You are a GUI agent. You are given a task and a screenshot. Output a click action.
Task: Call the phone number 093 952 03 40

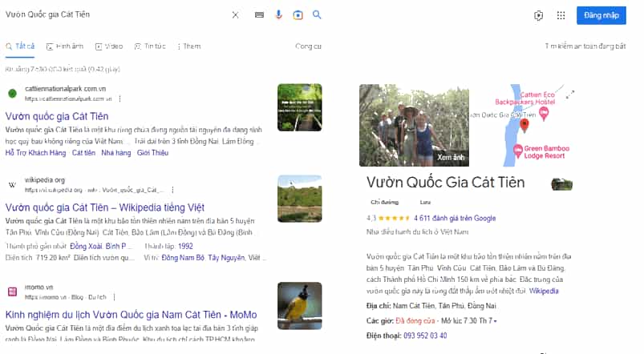(x=425, y=336)
